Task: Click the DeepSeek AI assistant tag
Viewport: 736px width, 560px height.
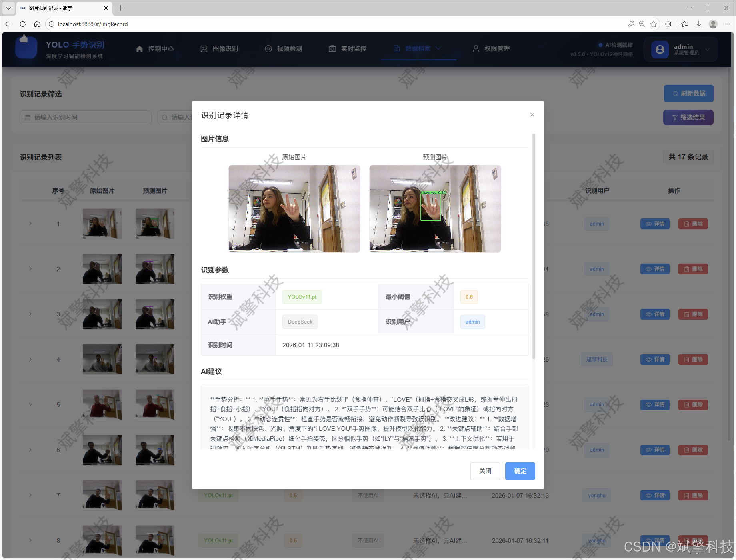Action: click(300, 322)
